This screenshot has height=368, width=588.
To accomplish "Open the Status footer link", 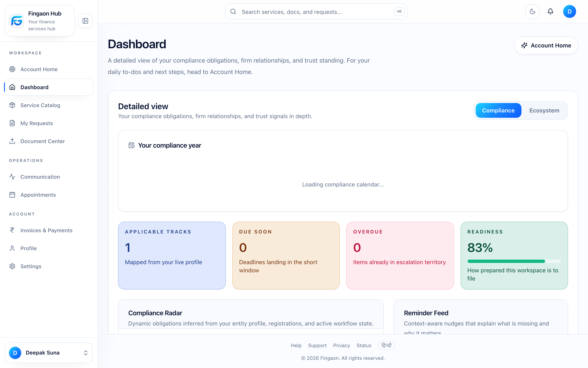I will [x=364, y=345].
